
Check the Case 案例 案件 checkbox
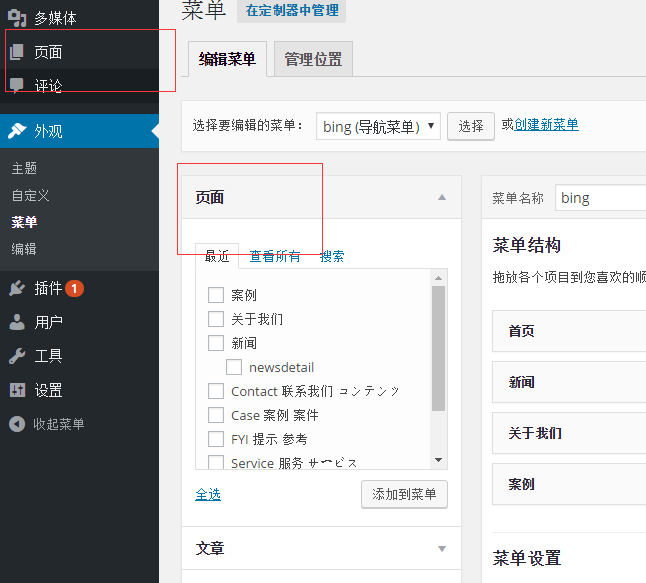(x=216, y=415)
